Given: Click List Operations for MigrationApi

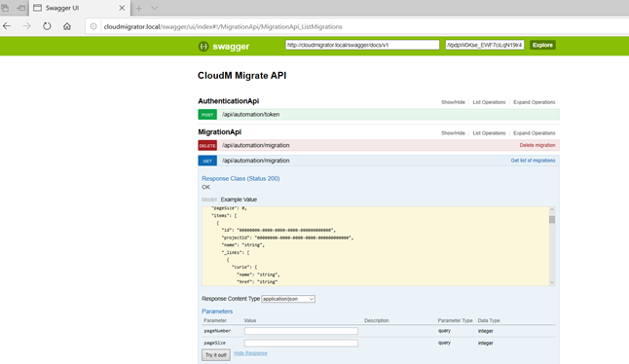Looking at the screenshot, I should [489, 133].
